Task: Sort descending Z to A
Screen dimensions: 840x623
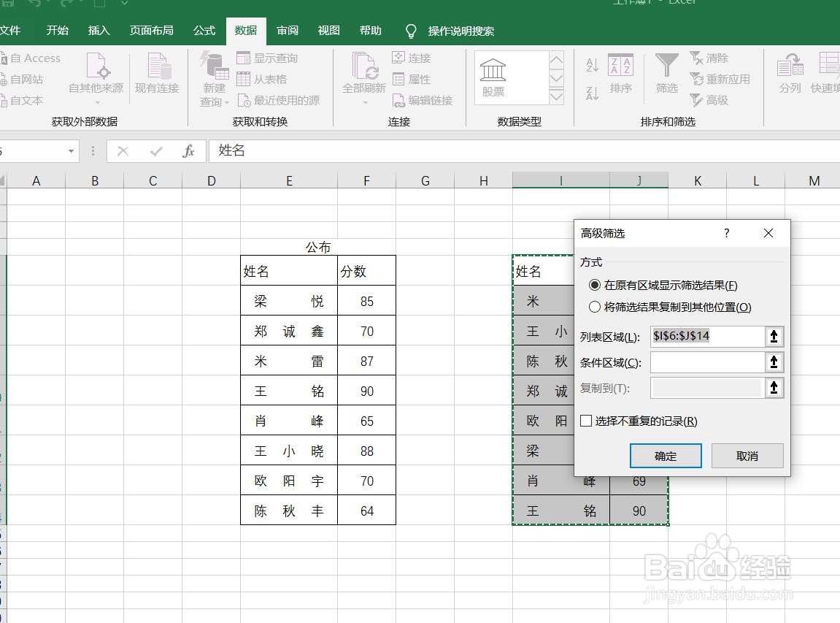Action: pyautogui.click(x=592, y=93)
